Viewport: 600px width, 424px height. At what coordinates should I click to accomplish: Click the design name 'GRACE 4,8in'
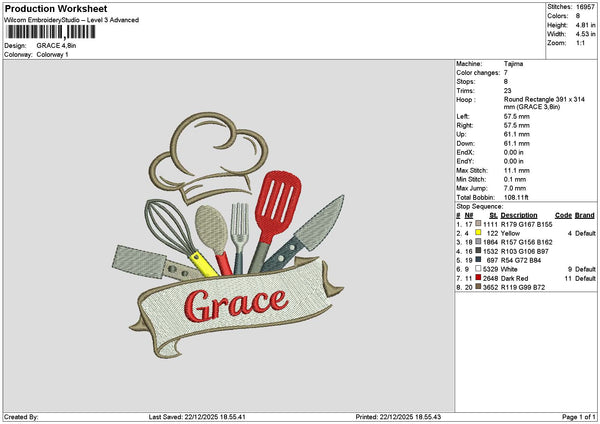[56, 46]
